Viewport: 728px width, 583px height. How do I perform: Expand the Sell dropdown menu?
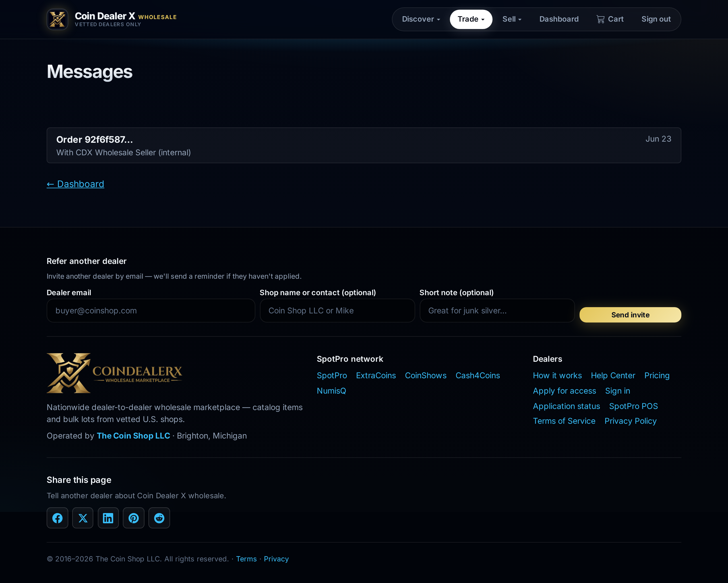click(x=512, y=19)
